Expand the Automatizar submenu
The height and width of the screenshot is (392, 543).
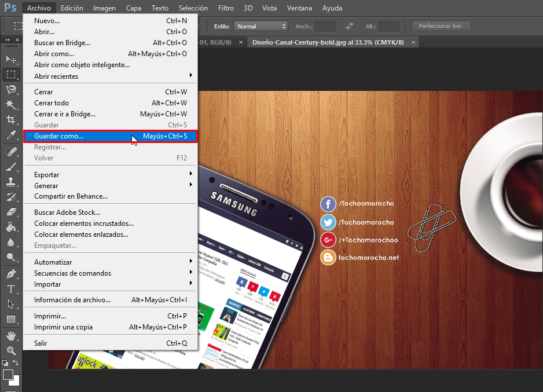coord(110,262)
